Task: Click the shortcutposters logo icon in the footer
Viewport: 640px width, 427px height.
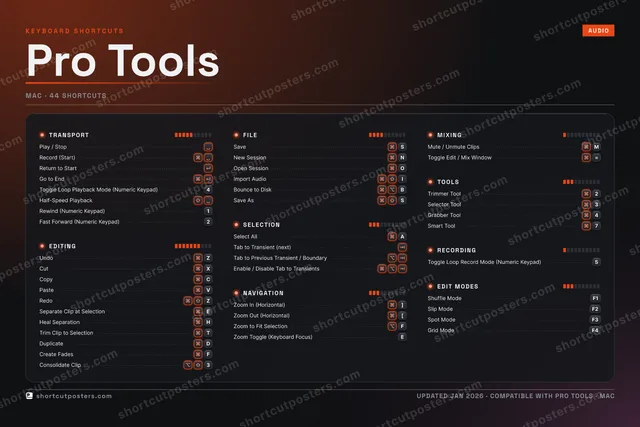Action: point(29,396)
